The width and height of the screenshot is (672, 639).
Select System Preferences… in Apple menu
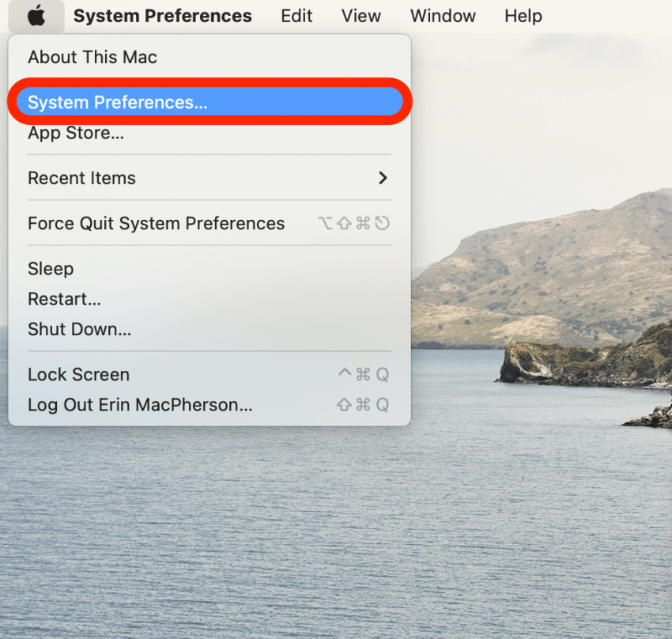pyautogui.click(x=210, y=102)
